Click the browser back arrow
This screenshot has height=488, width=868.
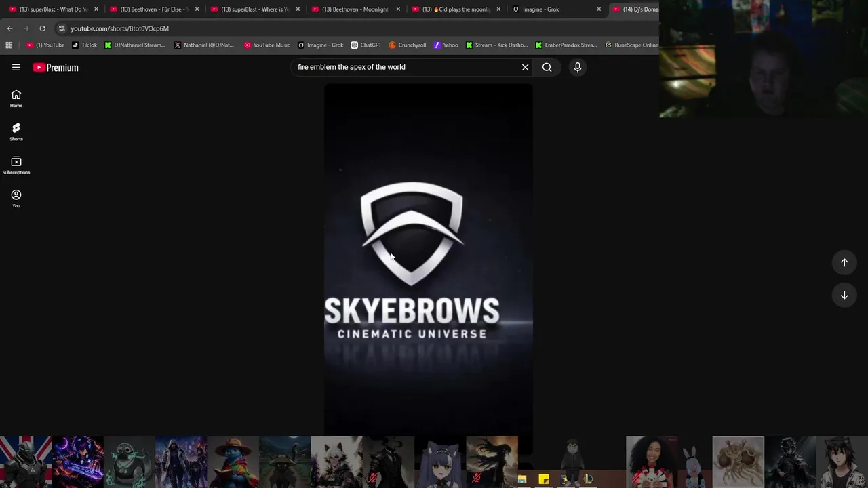click(x=9, y=28)
